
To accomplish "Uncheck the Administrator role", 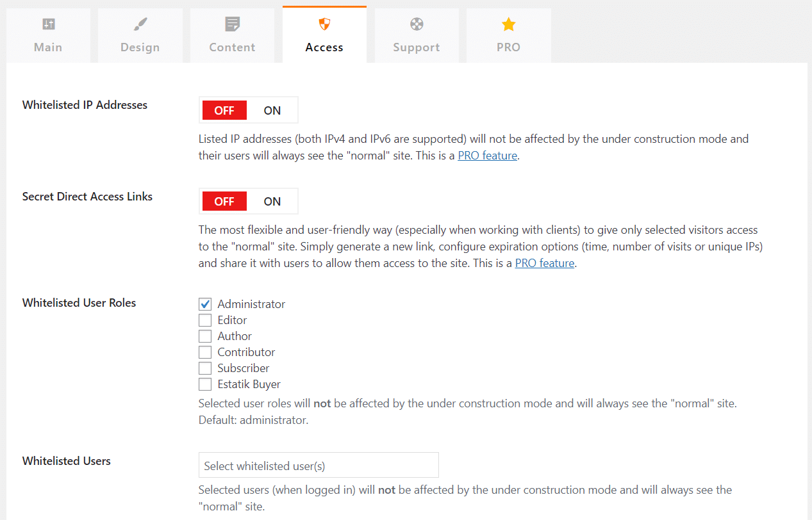I will coord(205,304).
